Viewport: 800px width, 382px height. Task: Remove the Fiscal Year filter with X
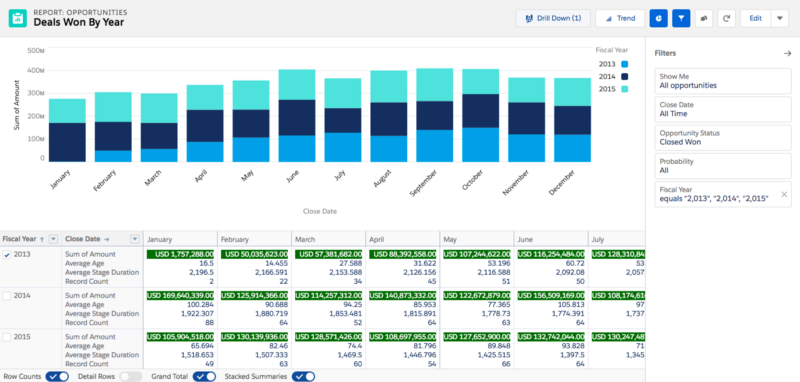(x=784, y=194)
